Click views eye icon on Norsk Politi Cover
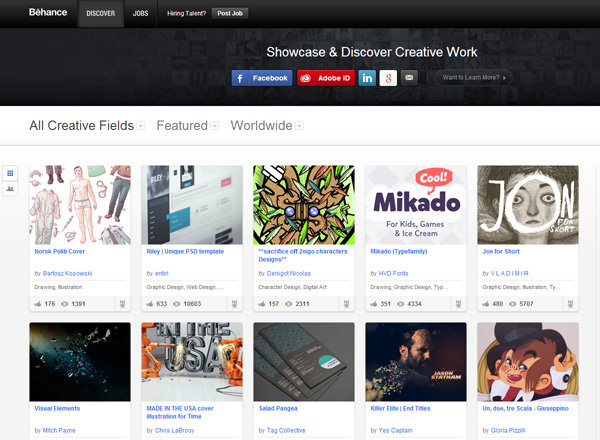Viewport: 600px width, 440px height. 65,304
